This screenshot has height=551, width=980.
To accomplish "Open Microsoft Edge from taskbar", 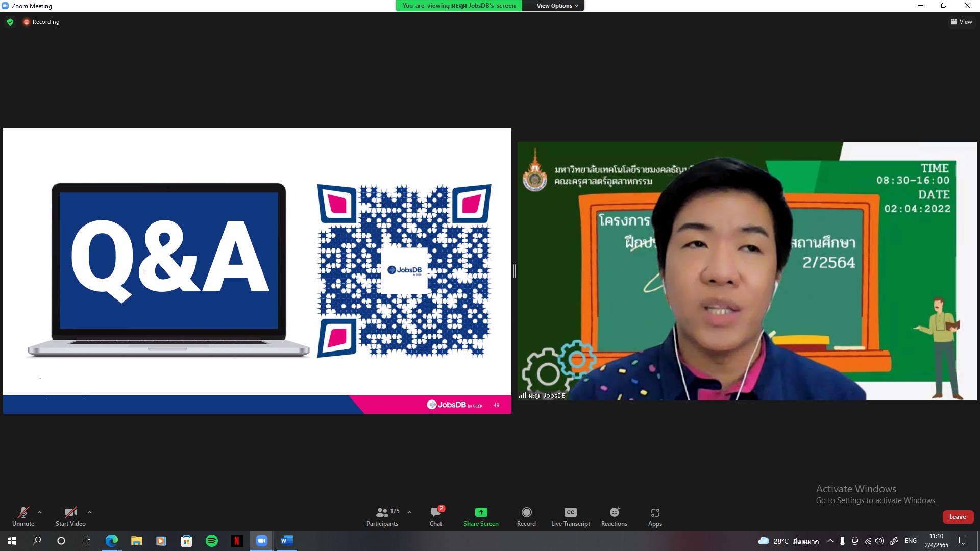I will [x=111, y=541].
